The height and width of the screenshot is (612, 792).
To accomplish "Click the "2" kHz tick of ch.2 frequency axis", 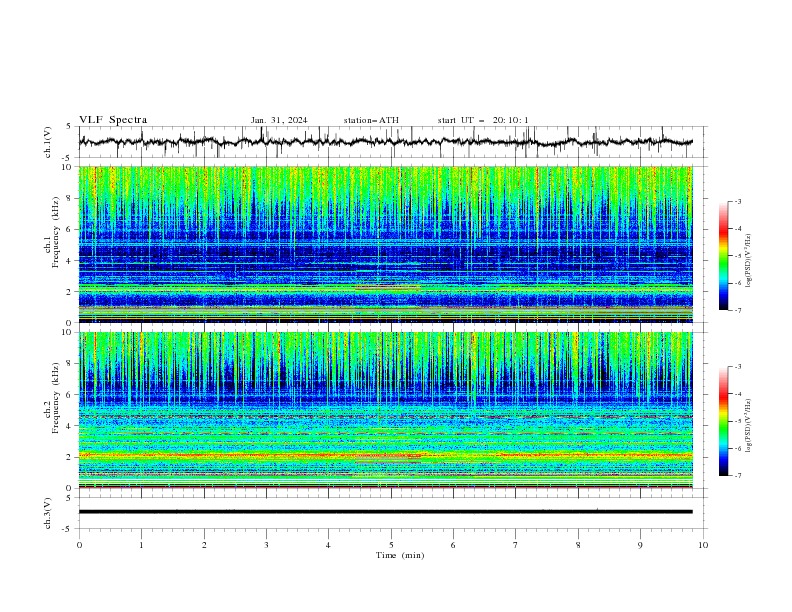I will click(70, 457).
